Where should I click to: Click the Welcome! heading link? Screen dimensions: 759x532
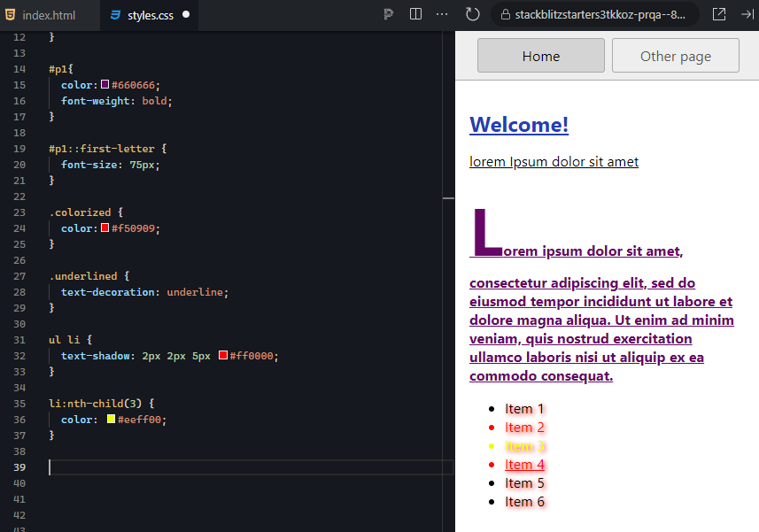(518, 125)
